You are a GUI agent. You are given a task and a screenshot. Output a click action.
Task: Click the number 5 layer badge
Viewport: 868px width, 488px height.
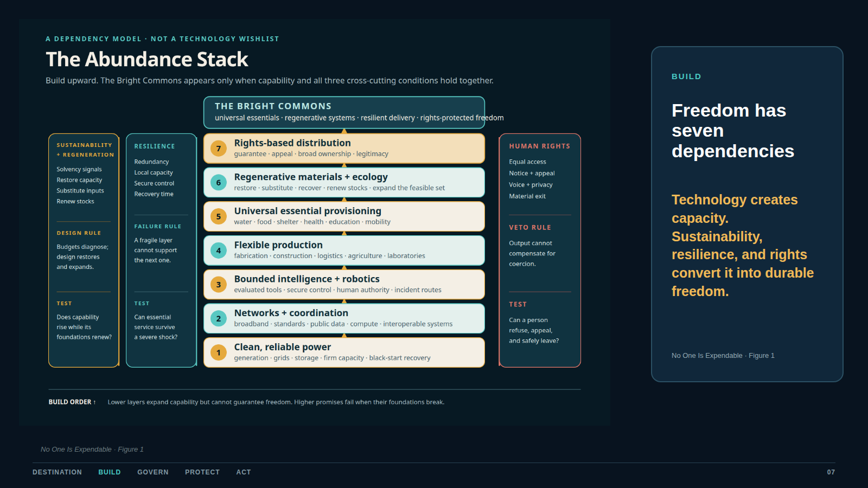[219, 216]
